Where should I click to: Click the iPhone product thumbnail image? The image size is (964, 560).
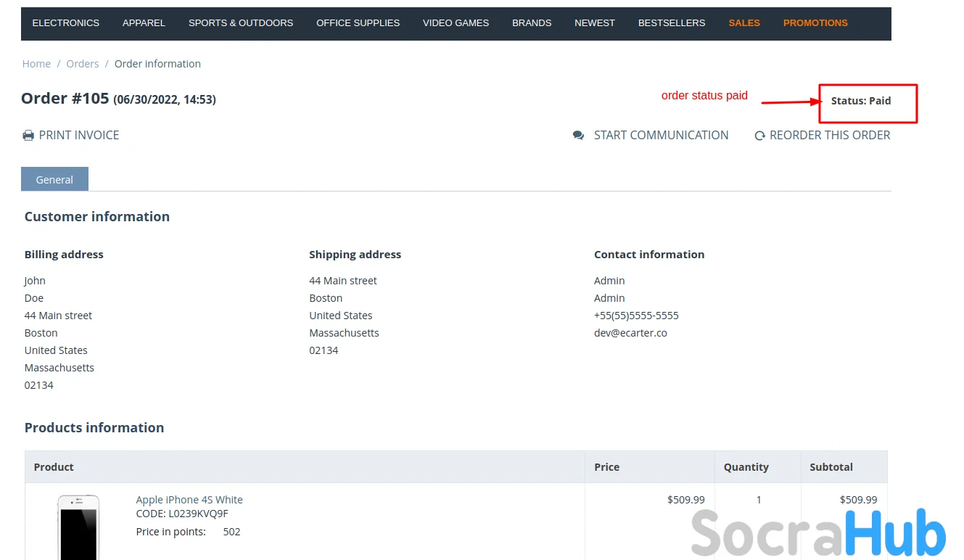[78, 527]
